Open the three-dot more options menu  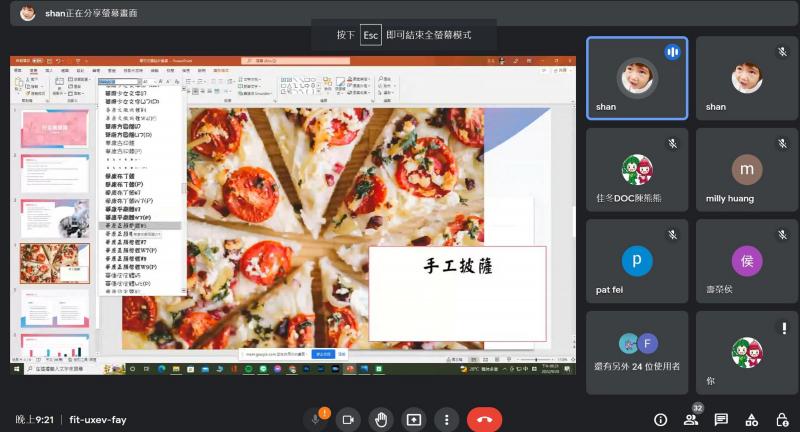tap(446, 419)
